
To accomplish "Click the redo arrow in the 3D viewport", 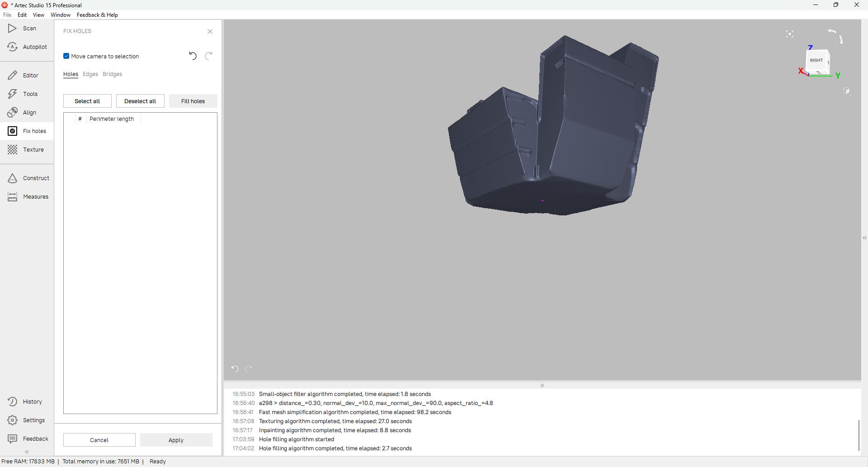I will tap(249, 369).
